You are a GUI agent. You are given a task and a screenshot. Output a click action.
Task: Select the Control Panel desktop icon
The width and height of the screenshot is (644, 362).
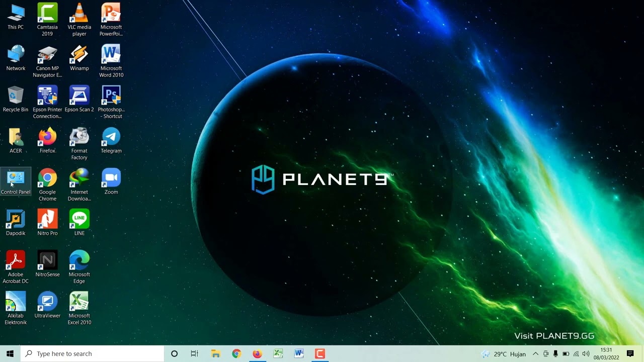[x=16, y=182]
